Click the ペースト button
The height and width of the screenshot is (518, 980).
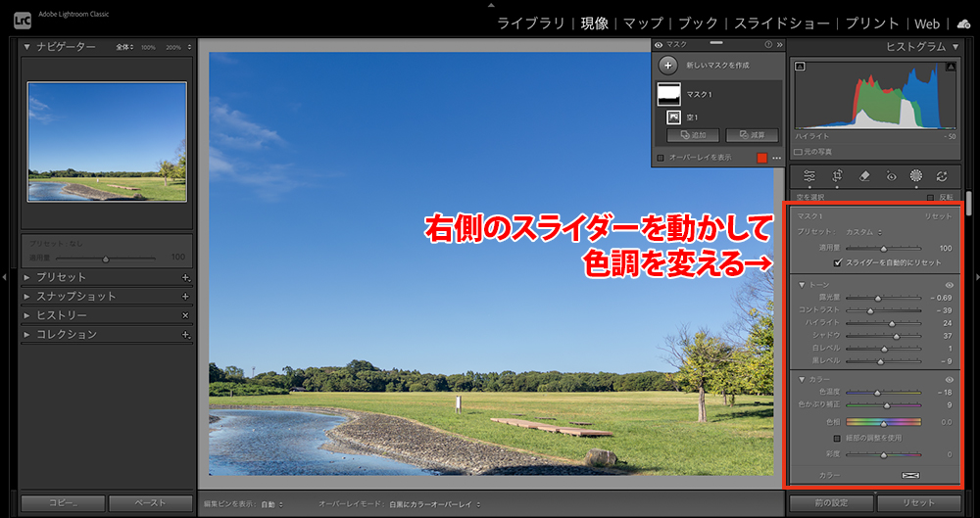pyautogui.click(x=151, y=503)
